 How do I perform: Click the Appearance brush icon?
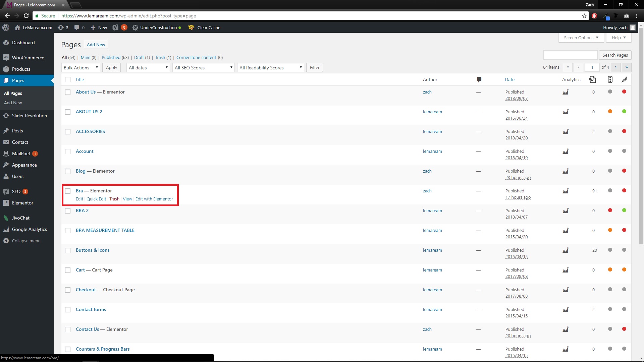click(x=6, y=165)
